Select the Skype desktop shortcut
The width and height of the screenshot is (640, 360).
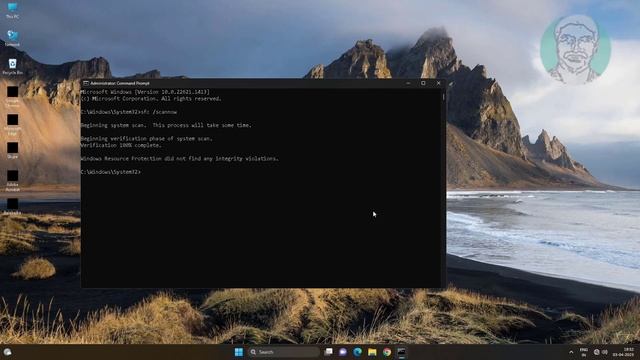tap(12, 150)
